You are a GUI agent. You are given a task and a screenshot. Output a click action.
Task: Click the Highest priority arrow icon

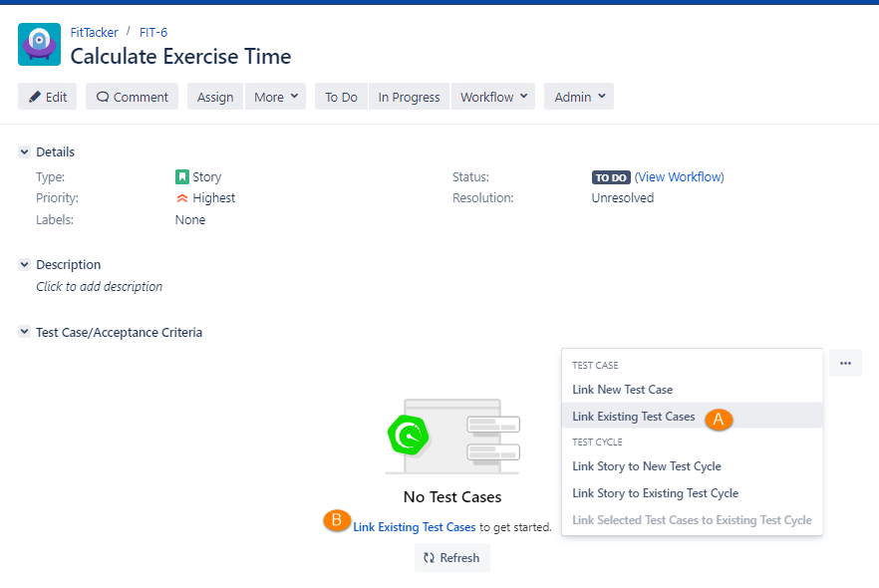coord(182,198)
